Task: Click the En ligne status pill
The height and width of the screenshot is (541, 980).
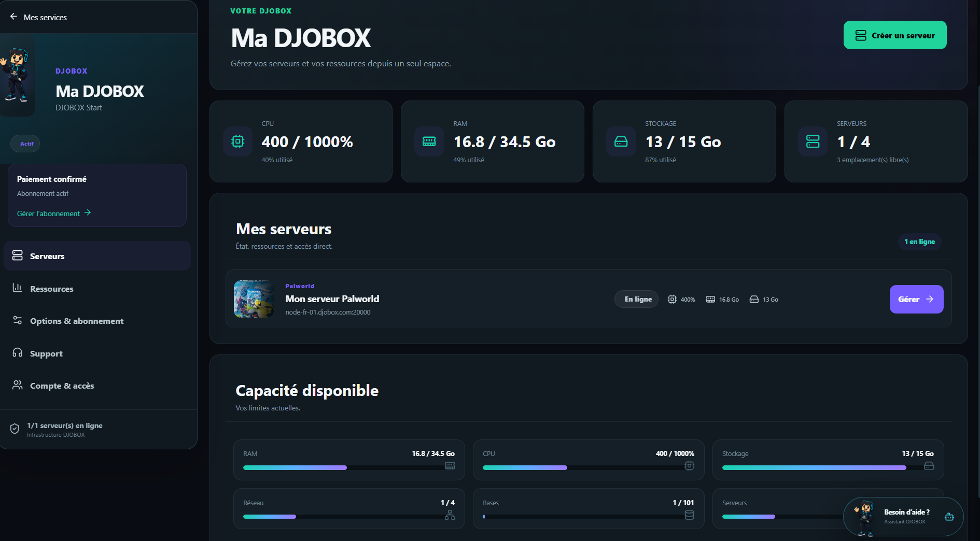Action: click(636, 299)
